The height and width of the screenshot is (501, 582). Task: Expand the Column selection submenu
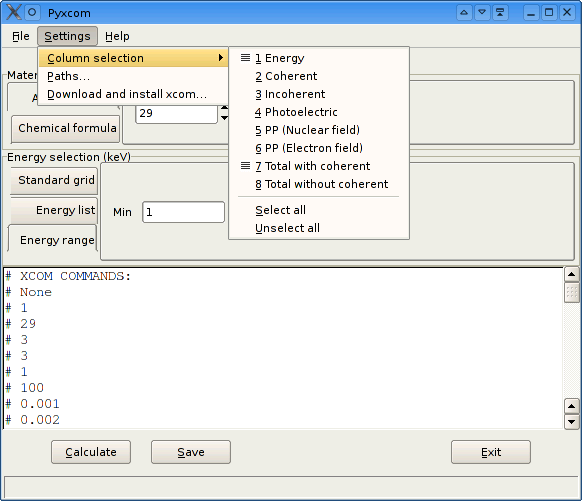coord(133,58)
